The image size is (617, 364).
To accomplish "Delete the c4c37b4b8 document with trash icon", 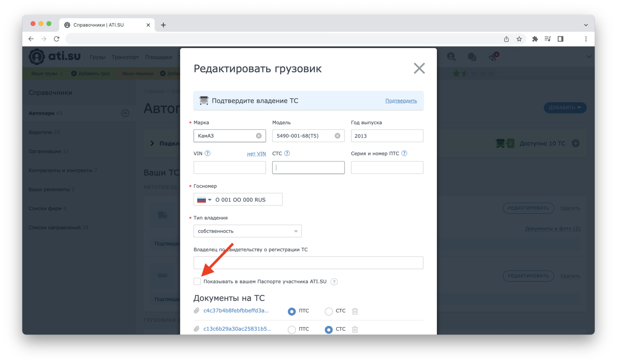I will (x=355, y=311).
